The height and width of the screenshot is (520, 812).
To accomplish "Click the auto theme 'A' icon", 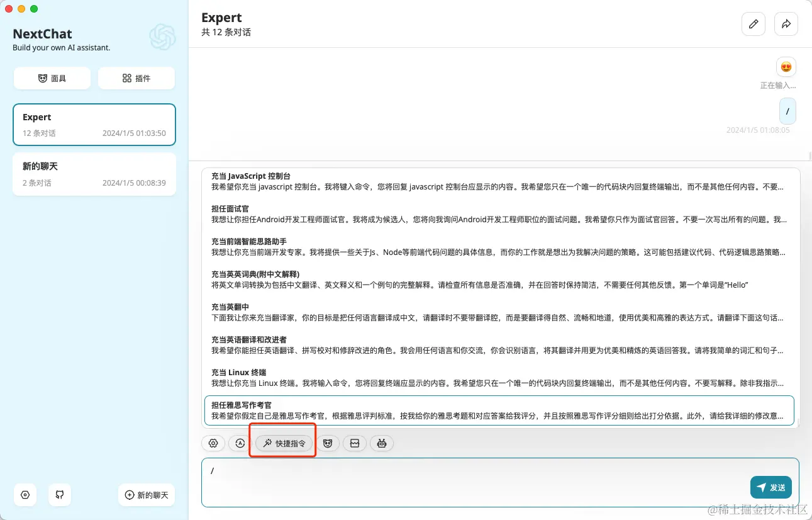I will (240, 443).
